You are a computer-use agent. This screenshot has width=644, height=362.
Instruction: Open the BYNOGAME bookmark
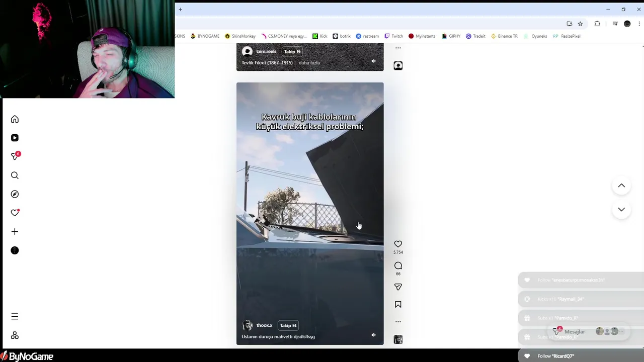(205, 36)
